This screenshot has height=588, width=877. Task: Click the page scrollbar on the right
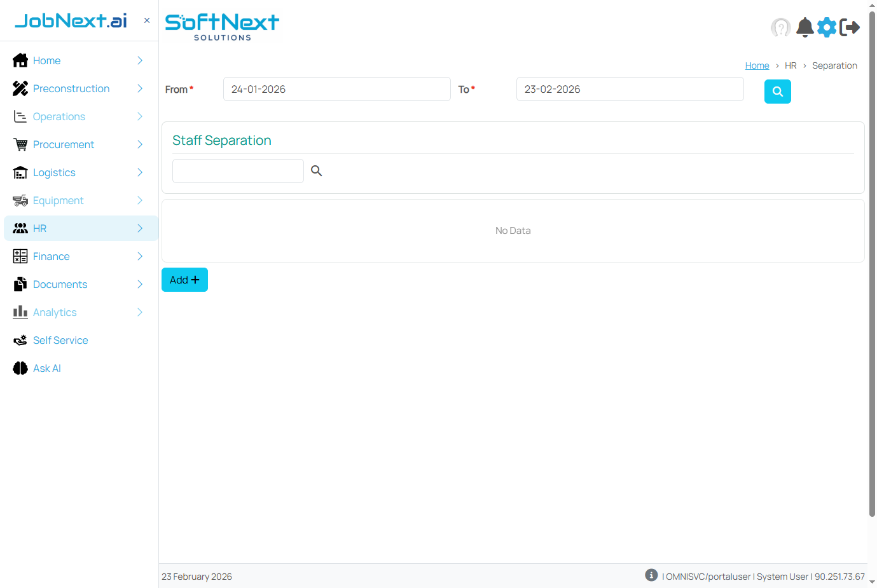[x=872, y=254]
